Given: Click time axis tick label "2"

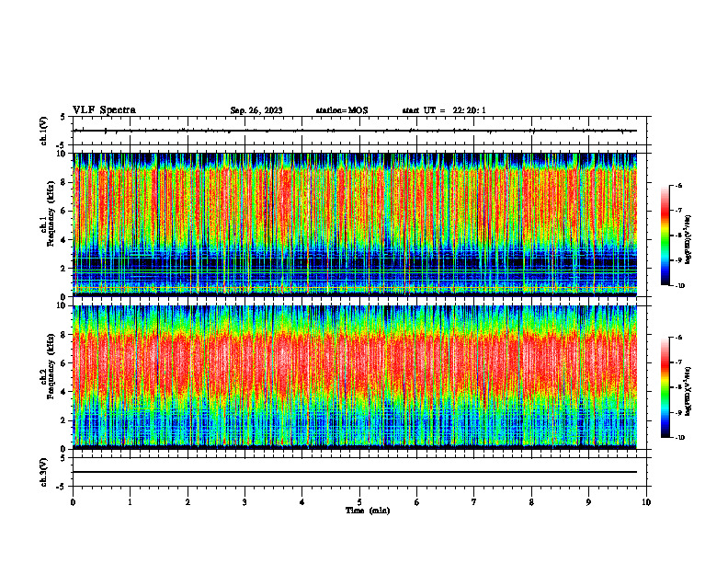Looking at the screenshot, I should [x=188, y=502].
